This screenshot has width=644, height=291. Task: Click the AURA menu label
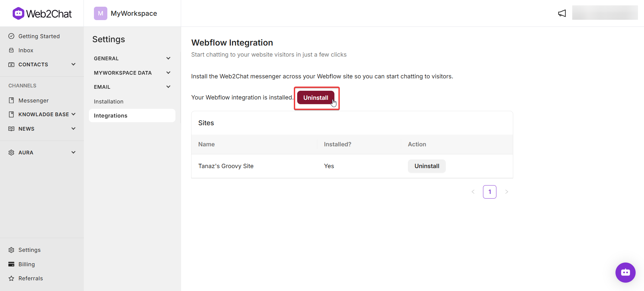(x=26, y=152)
